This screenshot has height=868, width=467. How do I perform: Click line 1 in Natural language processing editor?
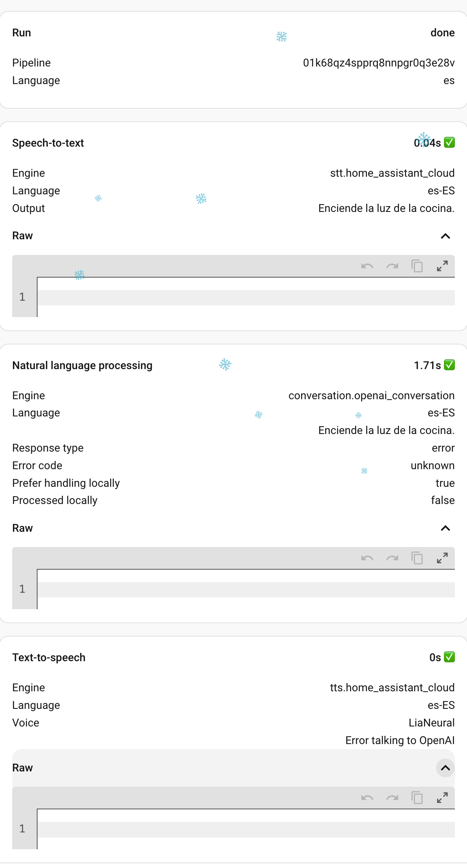pos(246,590)
